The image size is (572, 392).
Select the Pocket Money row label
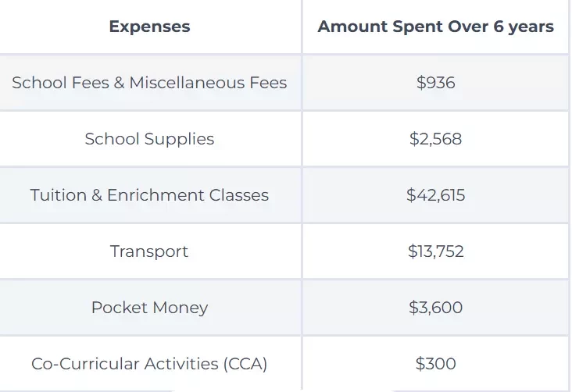pyautogui.click(x=149, y=308)
